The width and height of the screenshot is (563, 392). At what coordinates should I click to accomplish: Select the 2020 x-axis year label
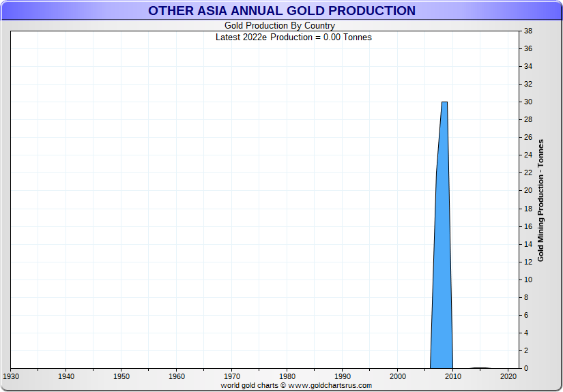point(508,376)
